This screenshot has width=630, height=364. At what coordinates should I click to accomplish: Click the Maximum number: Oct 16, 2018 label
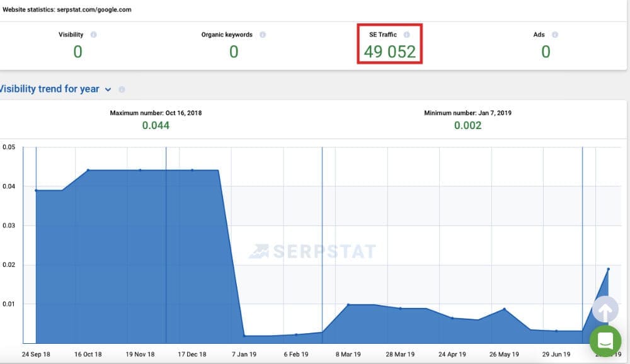pyautogui.click(x=156, y=113)
